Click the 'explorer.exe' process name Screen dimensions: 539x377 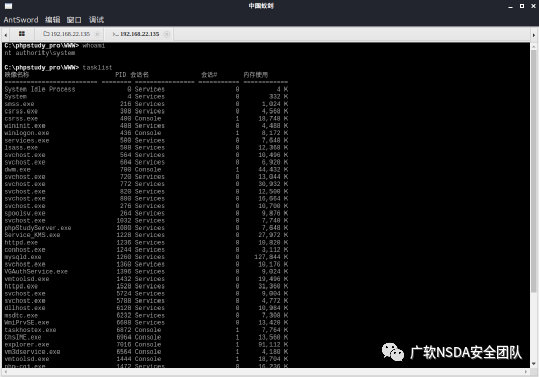coord(27,345)
